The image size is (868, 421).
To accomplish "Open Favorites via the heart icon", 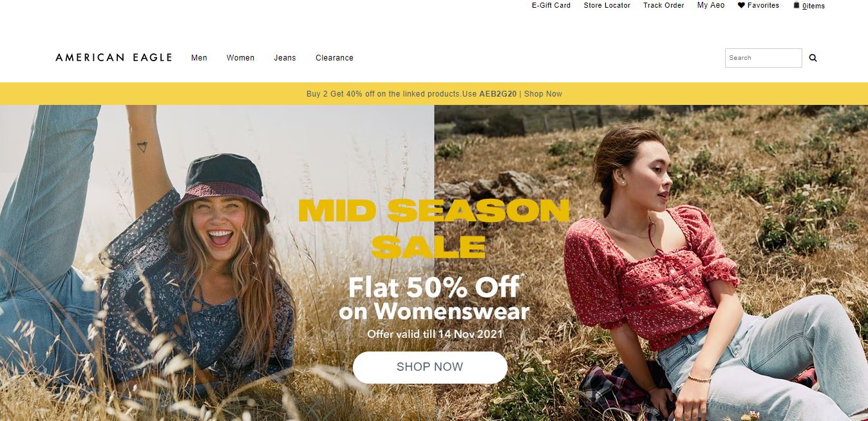I will pos(741,5).
